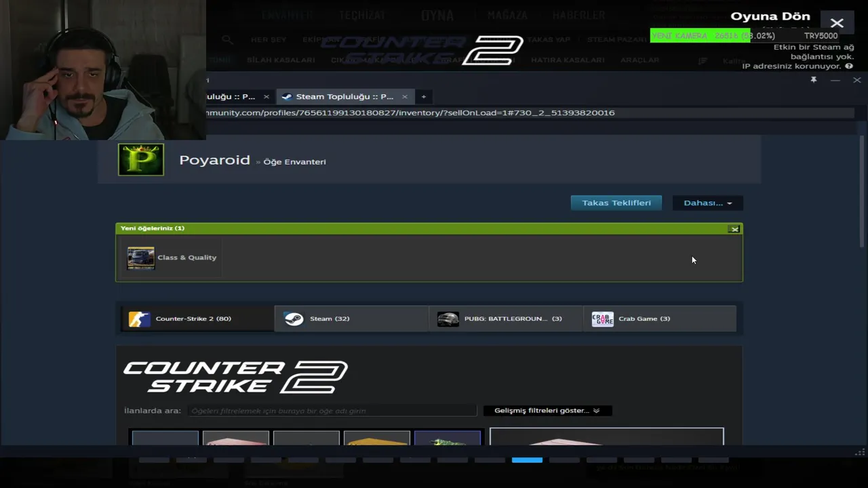Click the Oyuna Dön label
Viewport: 868px width, 488px height.
coord(770,16)
